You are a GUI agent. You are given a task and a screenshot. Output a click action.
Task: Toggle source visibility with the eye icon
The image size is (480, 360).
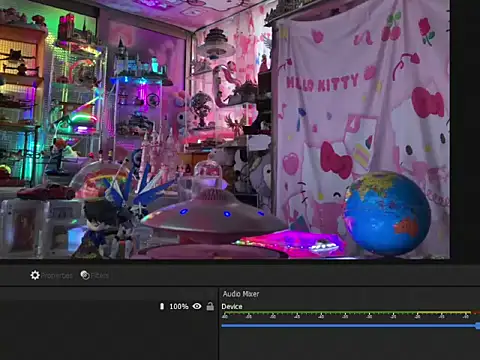tap(197, 306)
